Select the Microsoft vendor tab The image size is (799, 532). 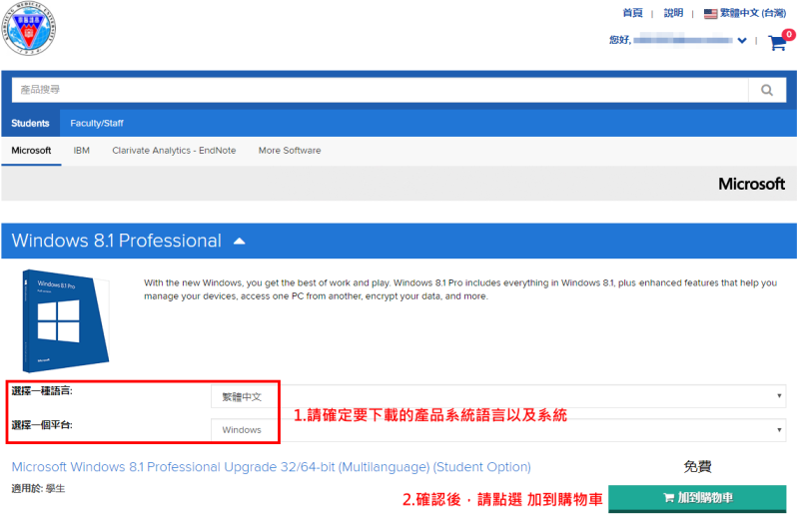pos(31,151)
